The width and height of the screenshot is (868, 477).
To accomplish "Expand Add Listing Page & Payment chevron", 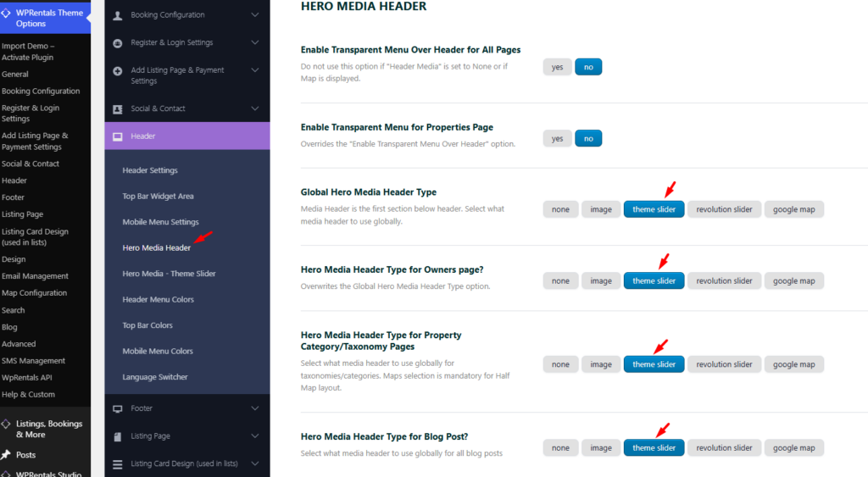I will [254, 70].
